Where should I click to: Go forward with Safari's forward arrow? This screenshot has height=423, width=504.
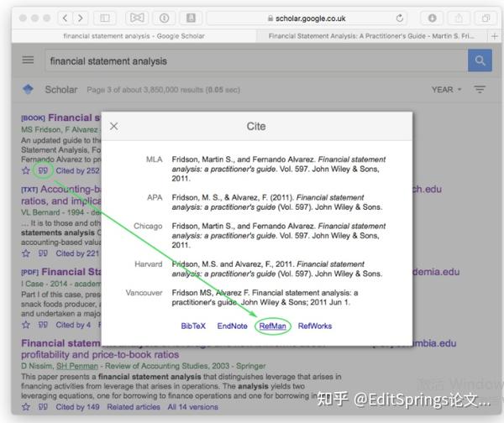pyautogui.click(x=81, y=18)
